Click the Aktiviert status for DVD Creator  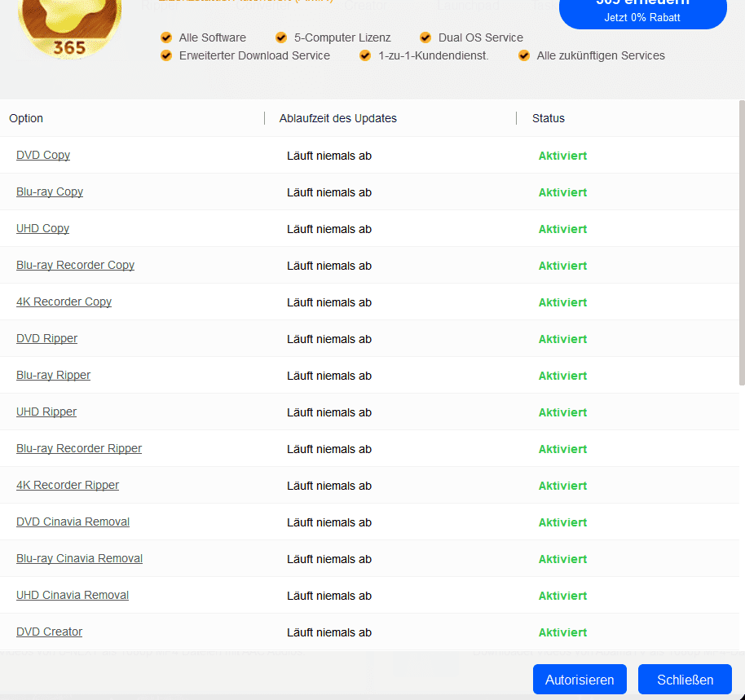click(562, 632)
